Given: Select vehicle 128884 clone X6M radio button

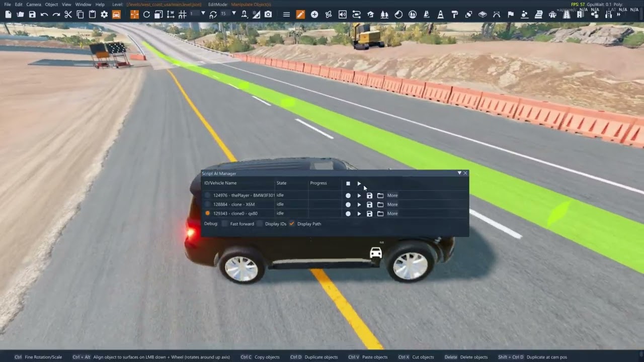Looking at the screenshot, I should [x=207, y=205].
